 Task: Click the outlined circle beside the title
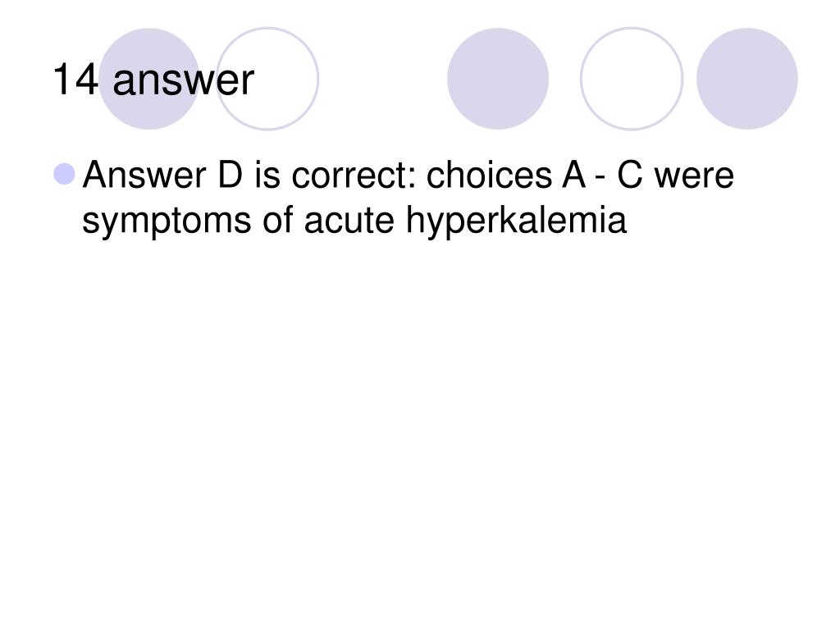click(x=267, y=79)
